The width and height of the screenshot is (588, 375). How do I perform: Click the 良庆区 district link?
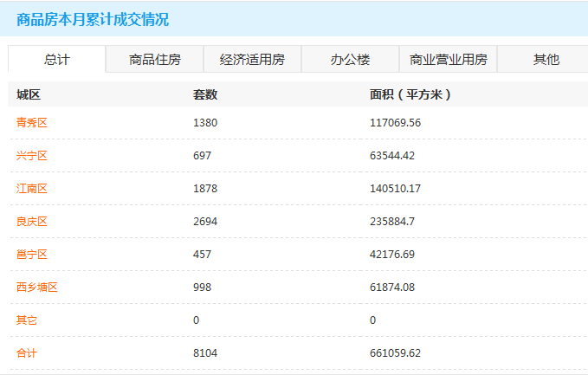pos(32,222)
